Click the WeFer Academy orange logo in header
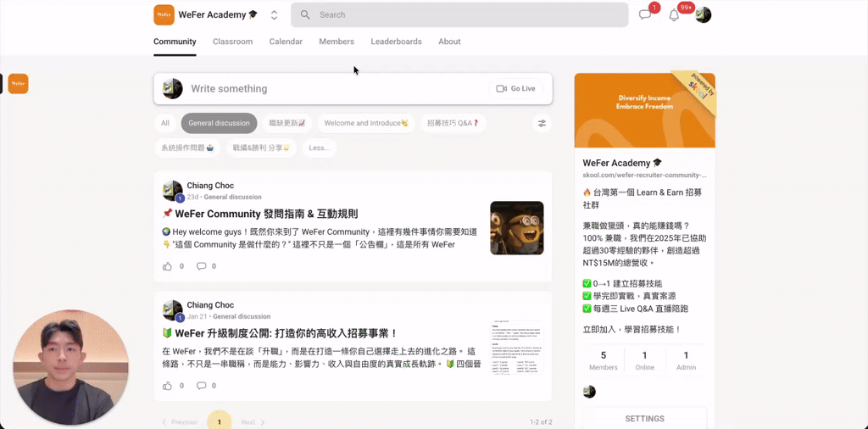 click(x=164, y=15)
